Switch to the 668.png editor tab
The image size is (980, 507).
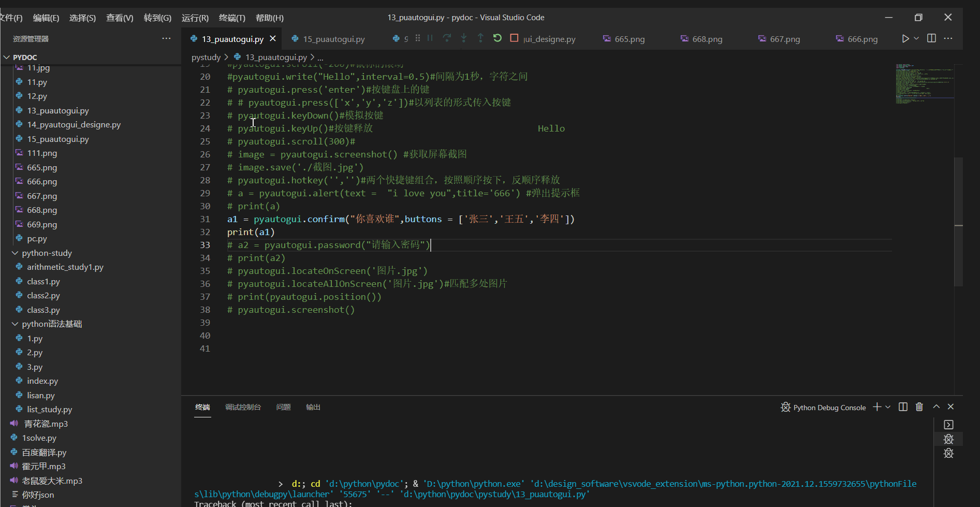[x=707, y=39]
